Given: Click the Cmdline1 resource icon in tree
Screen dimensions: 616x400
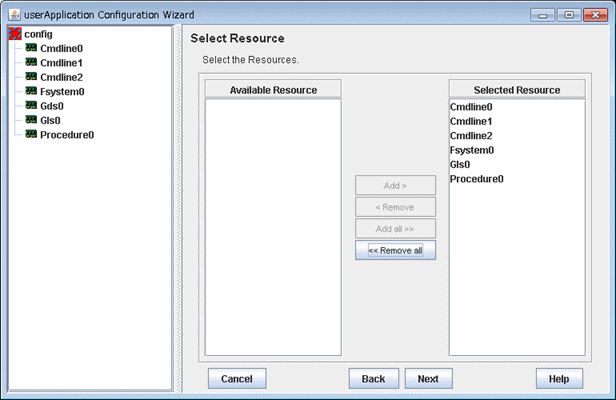Looking at the screenshot, I should click(31, 62).
